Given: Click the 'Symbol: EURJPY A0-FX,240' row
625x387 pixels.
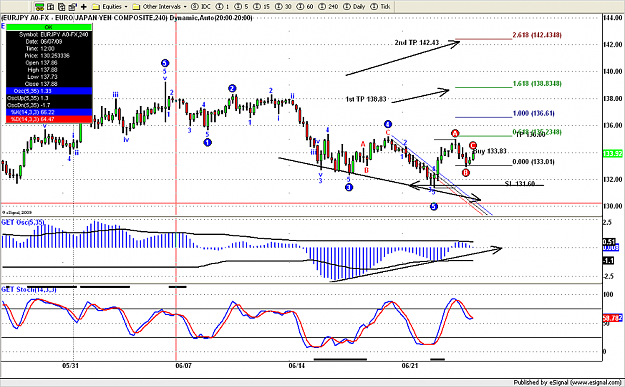Looking at the screenshot, I should pos(49,34).
